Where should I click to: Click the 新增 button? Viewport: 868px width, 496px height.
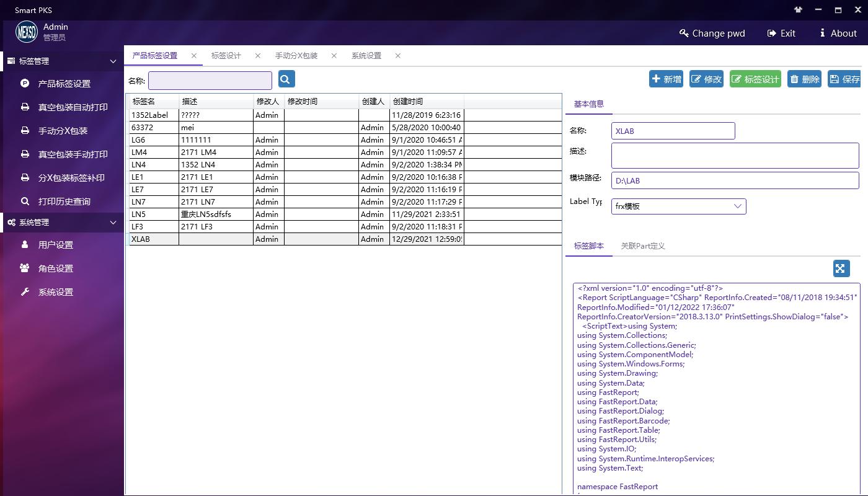coord(666,79)
